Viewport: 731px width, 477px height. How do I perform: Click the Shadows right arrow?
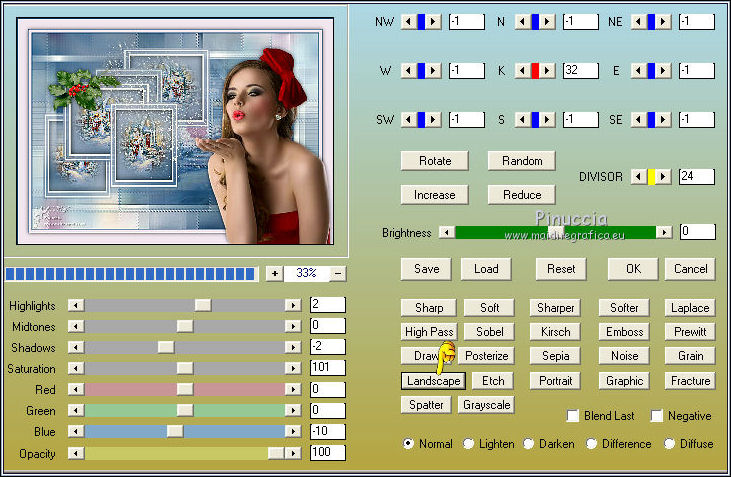click(x=293, y=347)
